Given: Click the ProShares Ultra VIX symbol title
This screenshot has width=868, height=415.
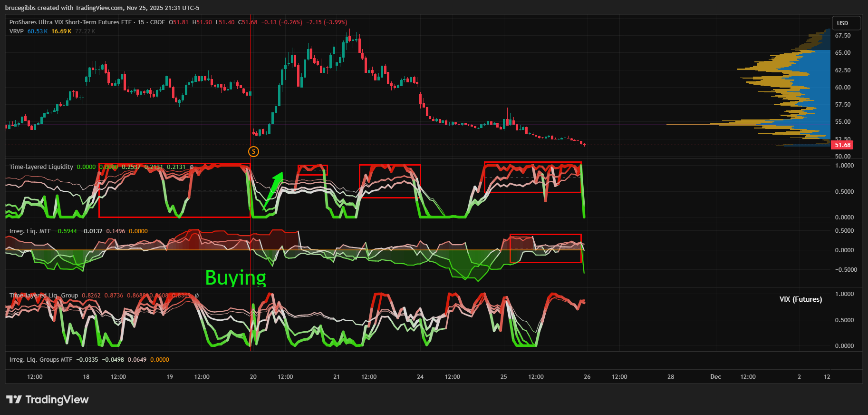Looking at the screenshot, I should click(70, 22).
